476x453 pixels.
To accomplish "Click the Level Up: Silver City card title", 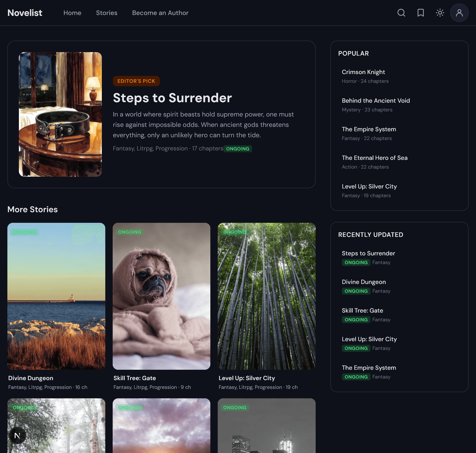I will coord(247,378).
